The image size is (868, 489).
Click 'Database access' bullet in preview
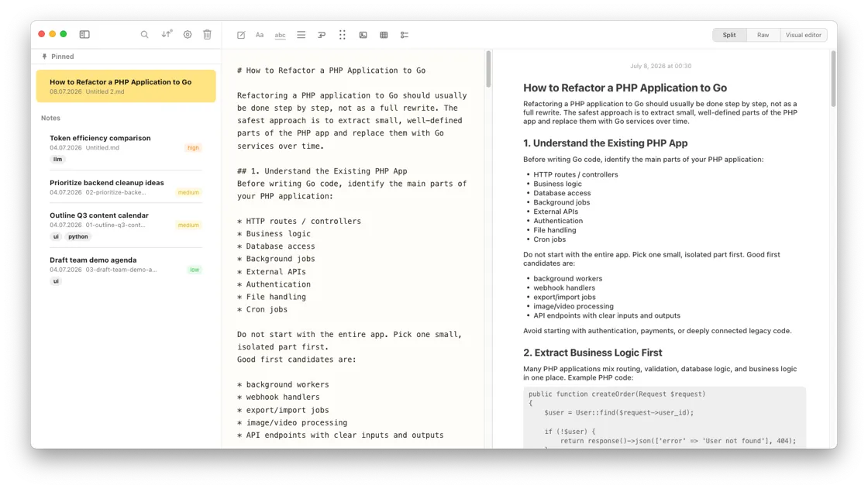562,193
